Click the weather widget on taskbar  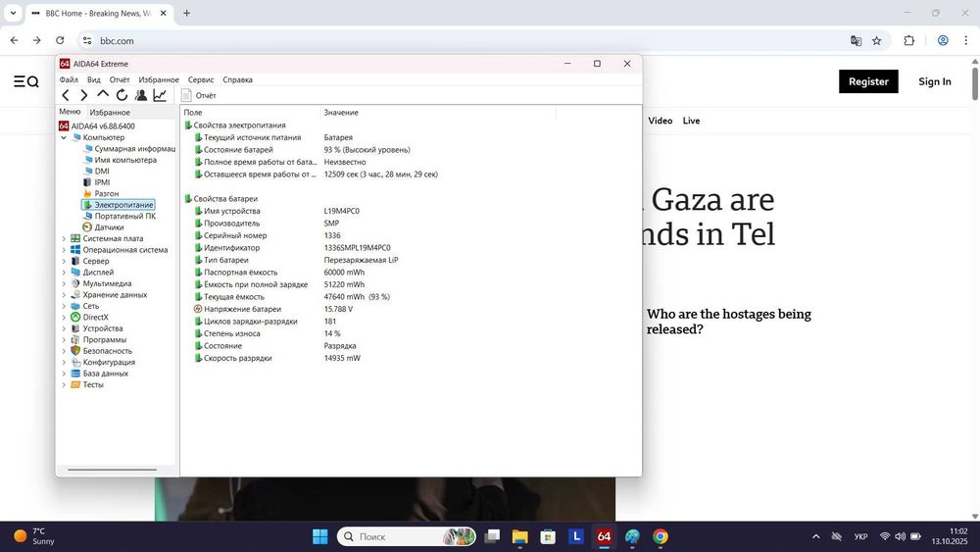click(x=34, y=536)
